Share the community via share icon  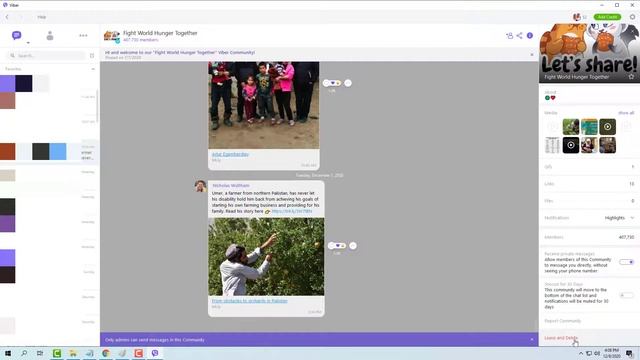[x=519, y=36]
